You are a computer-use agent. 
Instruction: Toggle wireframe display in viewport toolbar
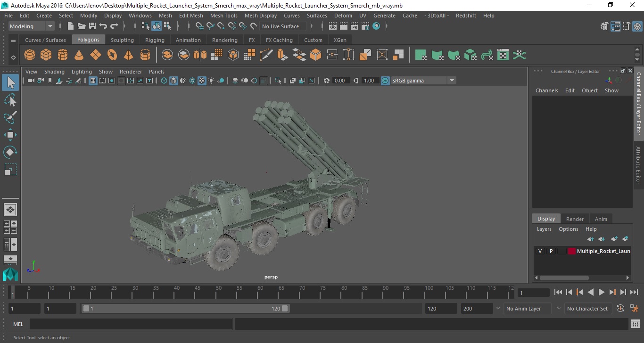coord(164,81)
